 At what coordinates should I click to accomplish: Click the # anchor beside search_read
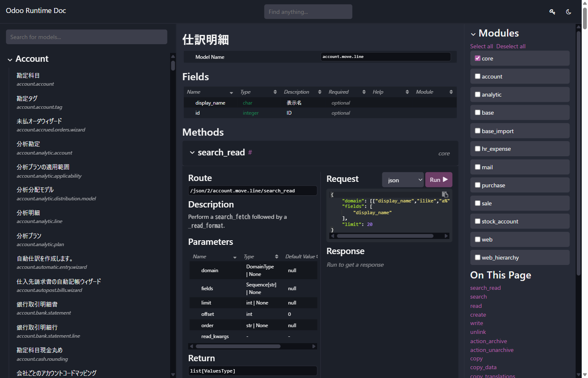tap(250, 152)
